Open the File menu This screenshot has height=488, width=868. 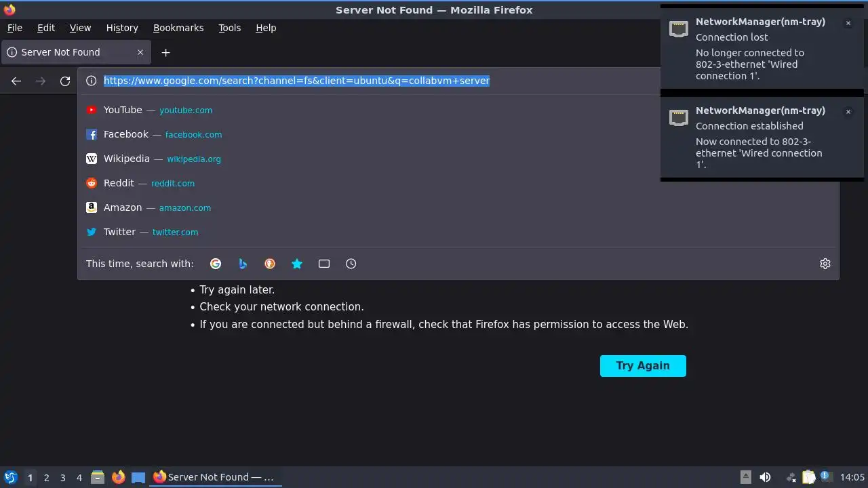14,28
